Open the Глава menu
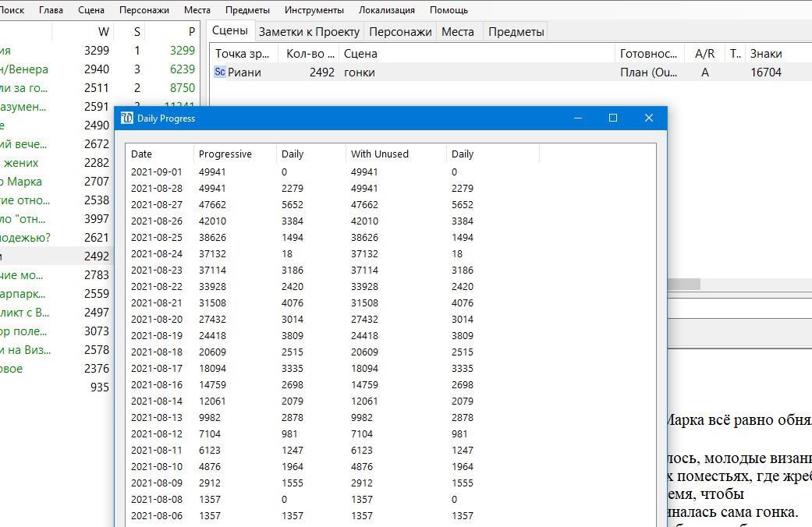812x527 pixels. point(51,10)
